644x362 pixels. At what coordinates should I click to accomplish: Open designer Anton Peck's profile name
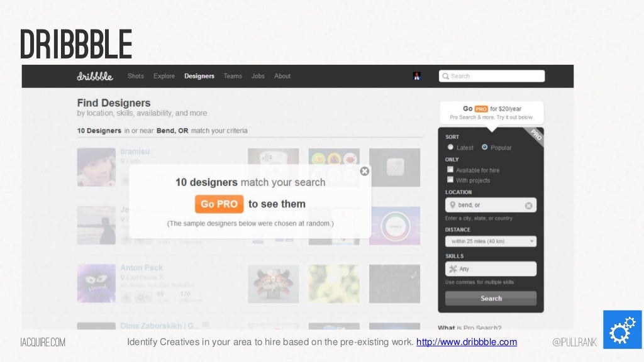[x=142, y=268]
